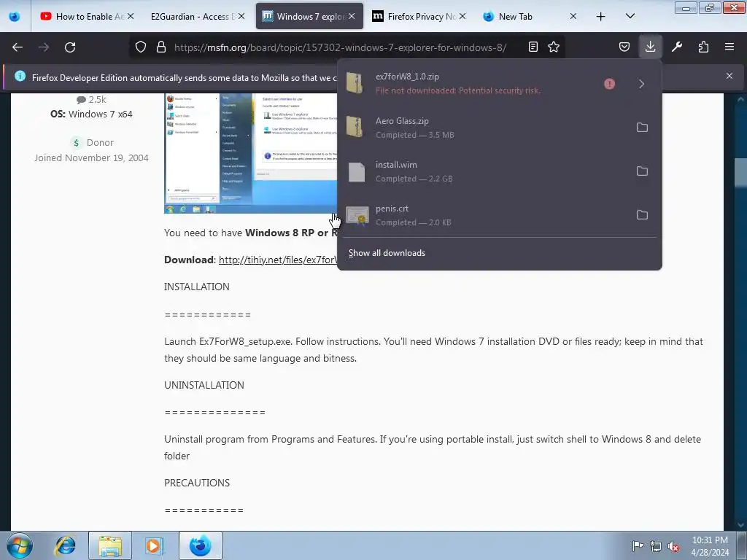Click the muted volume tray icon
The image size is (747, 560).
673,546
